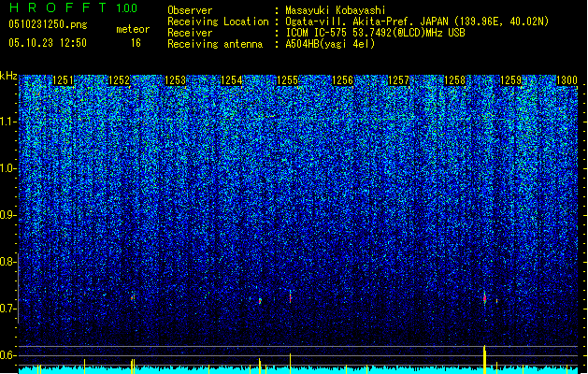The height and width of the screenshot is (374, 588).
Task: Click the 0.6 kHz axis label
Action: coord(7,355)
